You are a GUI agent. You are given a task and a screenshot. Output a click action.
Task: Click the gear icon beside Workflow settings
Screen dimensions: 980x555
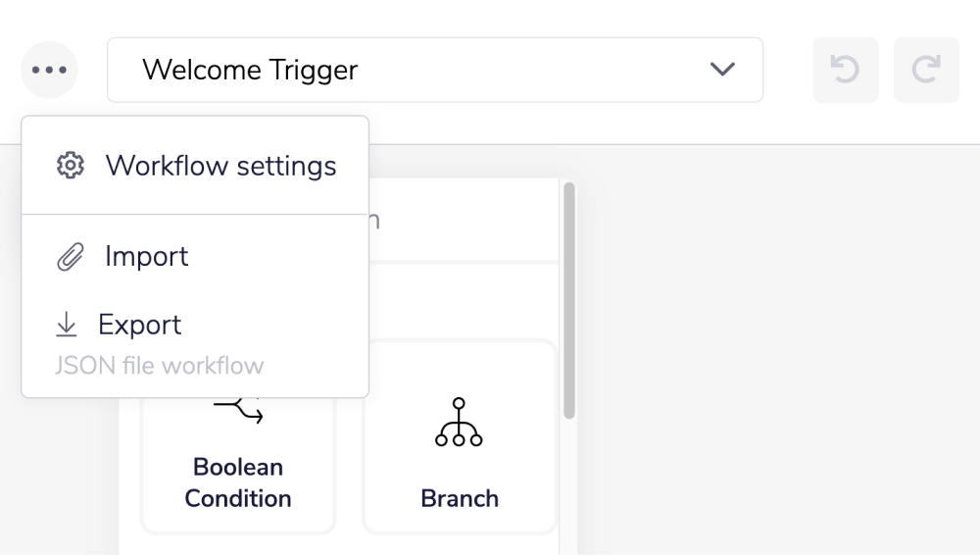click(71, 166)
